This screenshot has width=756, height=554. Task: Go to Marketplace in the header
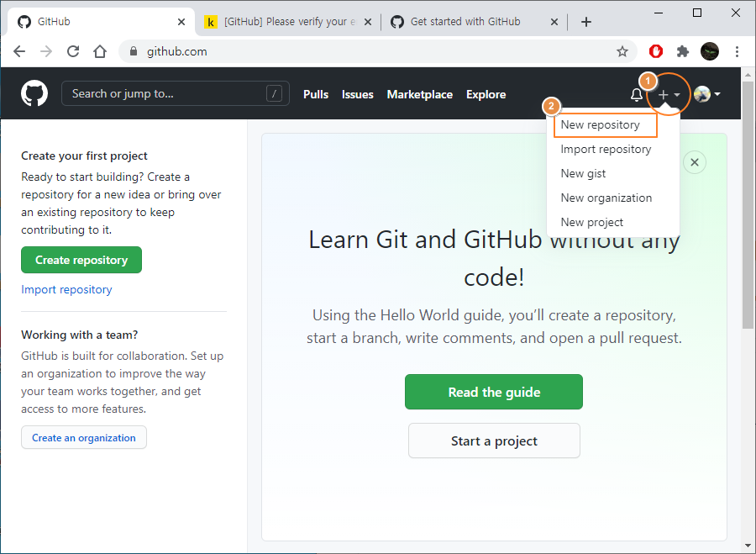pyautogui.click(x=419, y=95)
